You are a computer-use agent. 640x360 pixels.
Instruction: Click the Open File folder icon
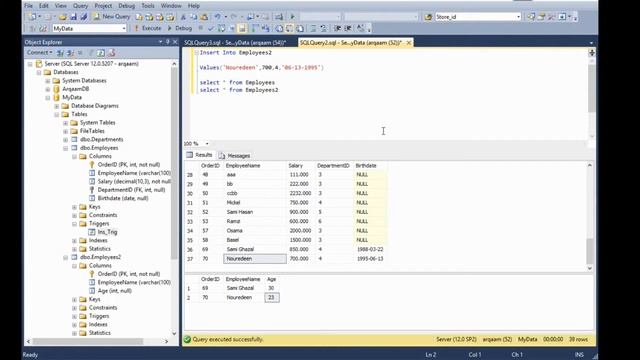(x=62, y=17)
